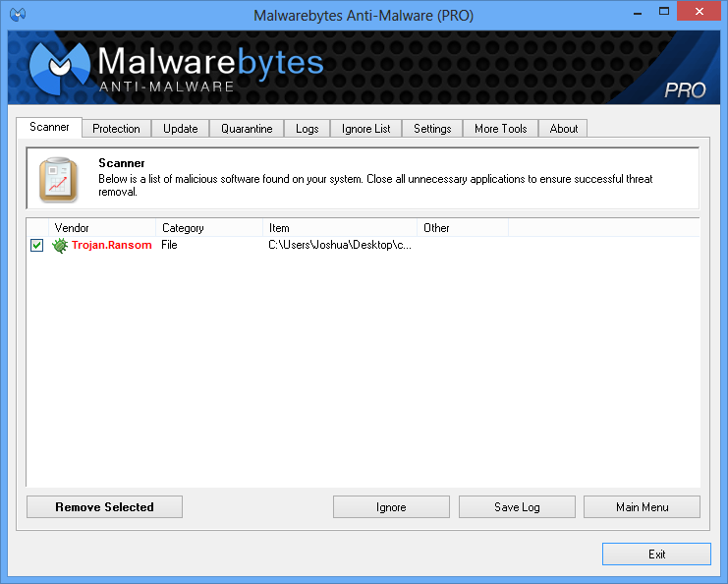The width and height of the screenshot is (728, 584).
Task: Click the green bug icon beside Trojan.Ransom
Action: [x=60, y=245]
